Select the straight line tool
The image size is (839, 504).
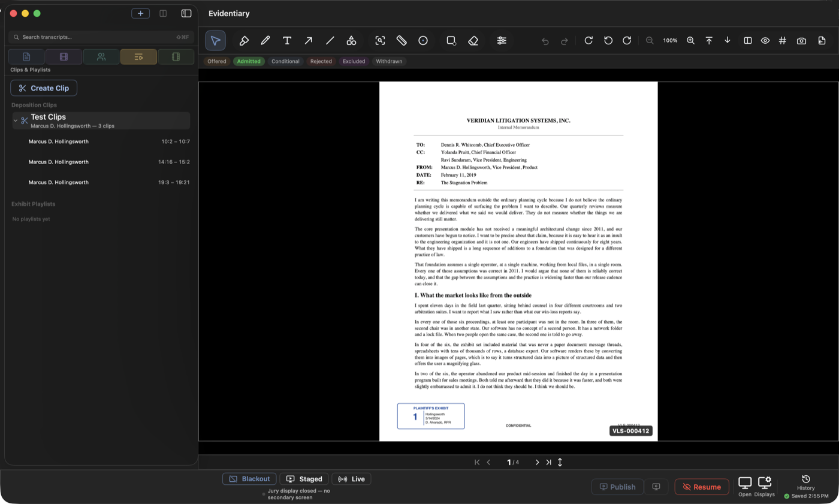click(330, 40)
